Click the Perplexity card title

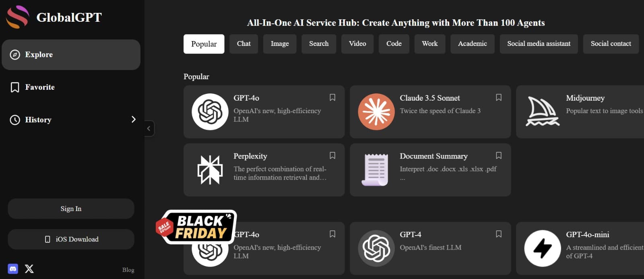pyautogui.click(x=250, y=156)
